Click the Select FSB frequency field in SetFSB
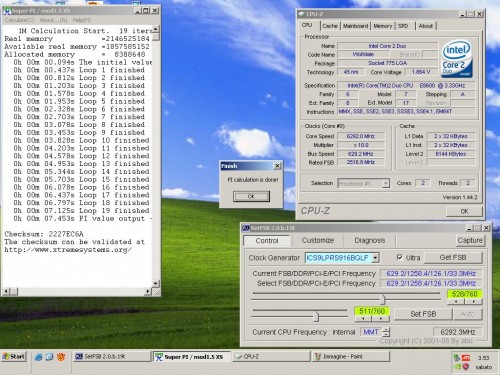This screenshot has width=500, height=375. coord(431,283)
